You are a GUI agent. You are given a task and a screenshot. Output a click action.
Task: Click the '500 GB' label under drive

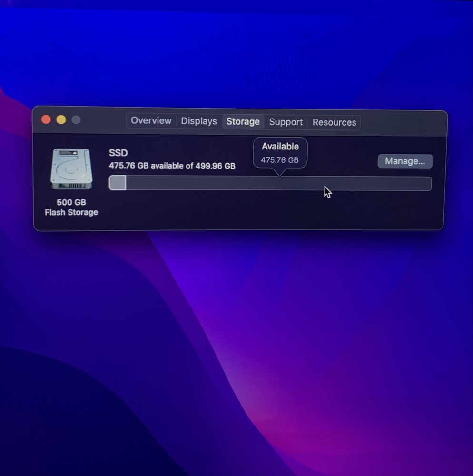pos(71,202)
